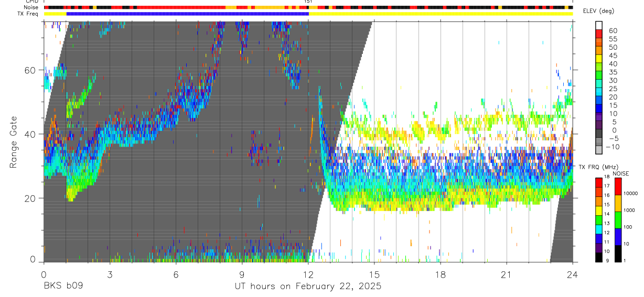Click the '9' label at TX FRQ colorbar bottom
The height and width of the screenshot is (297, 644).
pyautogui.click(x=607, y=260)
